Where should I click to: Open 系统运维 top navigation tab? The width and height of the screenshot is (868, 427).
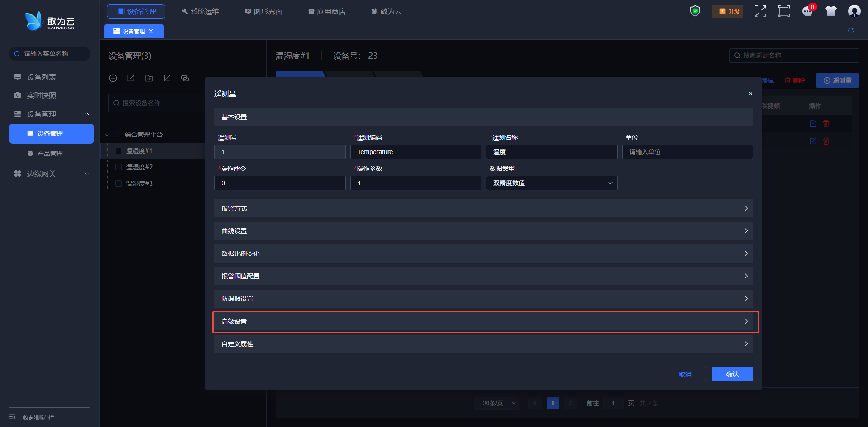point(200,11)
